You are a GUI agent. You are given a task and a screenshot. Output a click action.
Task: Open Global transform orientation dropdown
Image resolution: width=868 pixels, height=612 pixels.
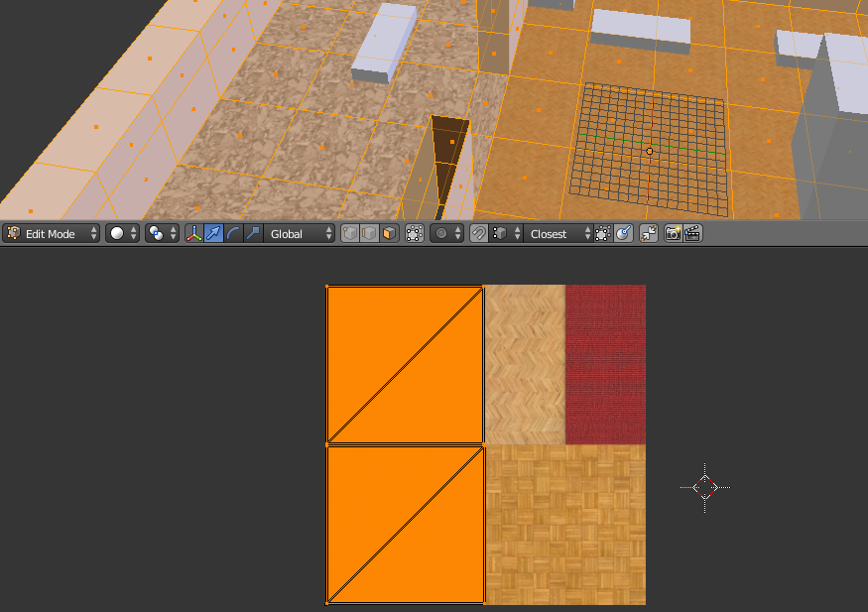tap(302, 234)
